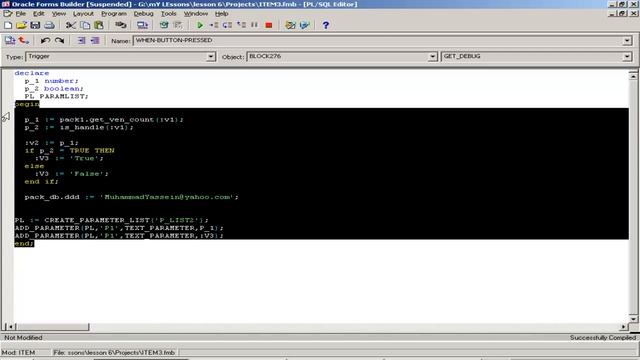Indent the selected code lines
This screenshot has width=640, height=360.
pos(81,40)
